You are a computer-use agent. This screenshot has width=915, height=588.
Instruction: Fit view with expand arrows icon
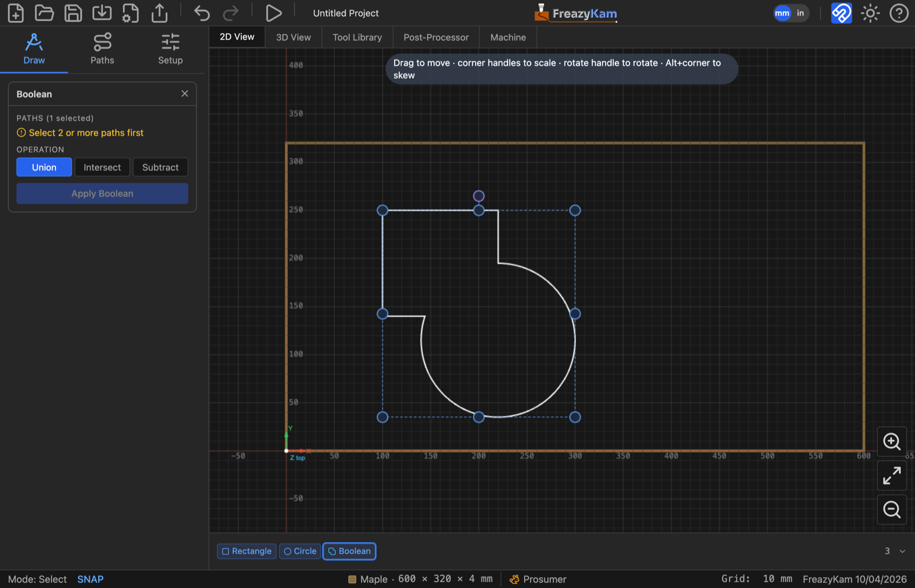pyautogui.click(x=892, y=475)
